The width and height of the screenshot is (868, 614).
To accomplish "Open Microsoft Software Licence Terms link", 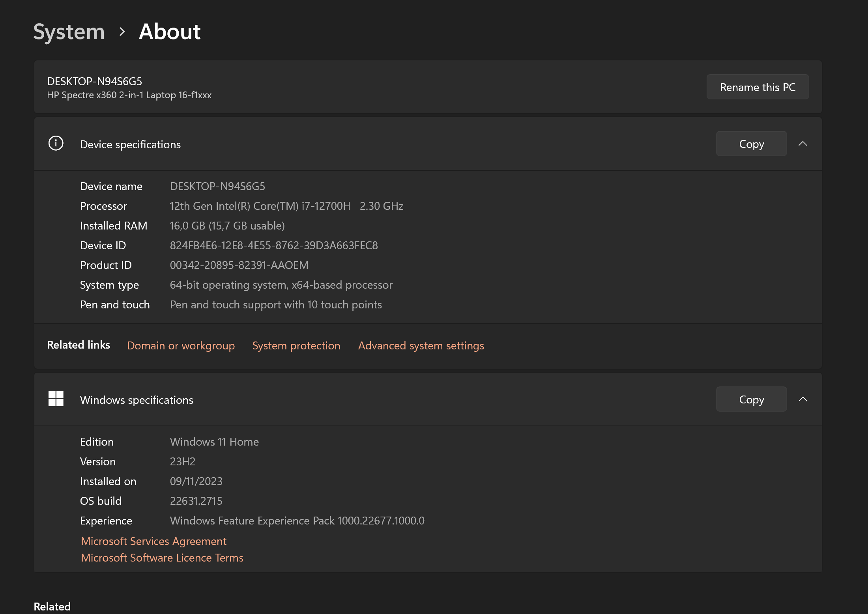I will [x=162, y=558].
